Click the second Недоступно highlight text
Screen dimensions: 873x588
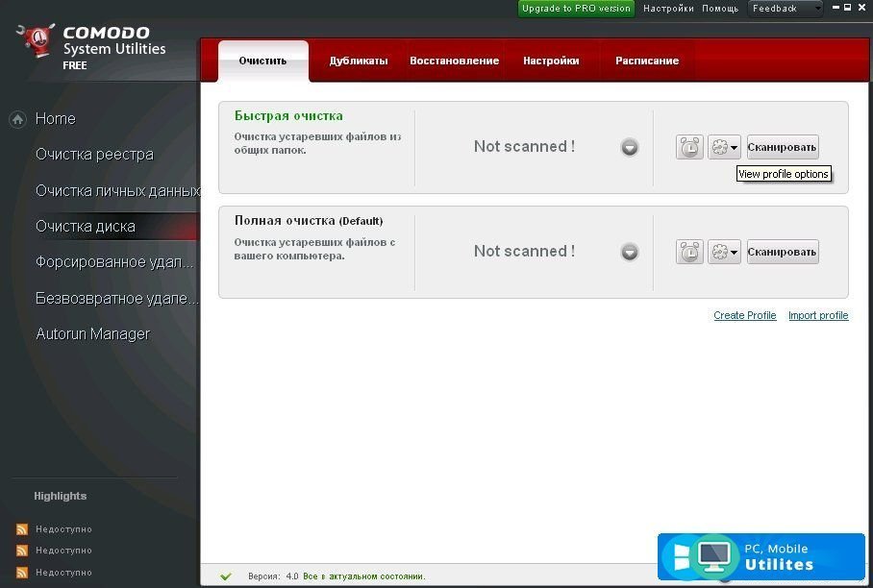click(x=63, y=551)
